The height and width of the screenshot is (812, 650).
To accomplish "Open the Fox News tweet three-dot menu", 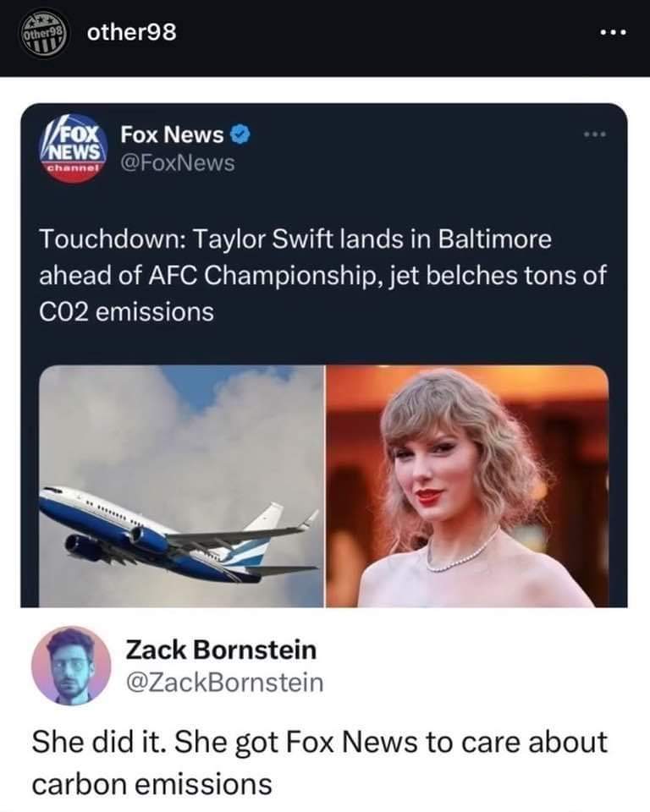I will pos(594,134).
